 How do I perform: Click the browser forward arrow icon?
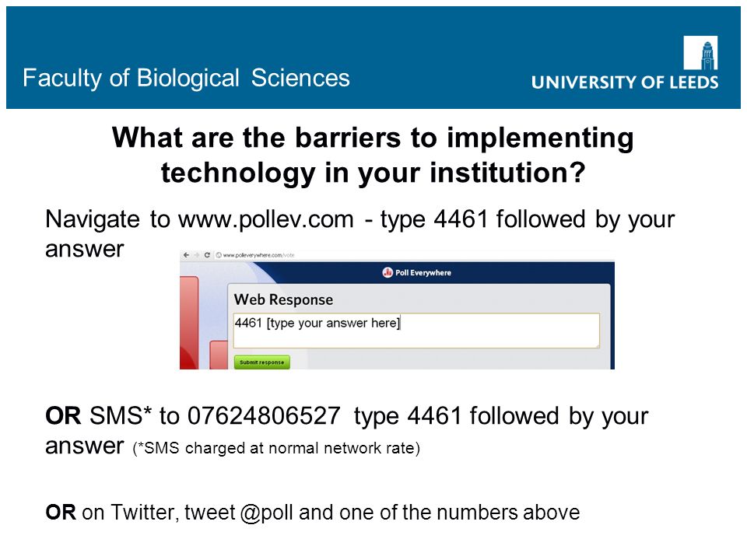pos(196,255)
